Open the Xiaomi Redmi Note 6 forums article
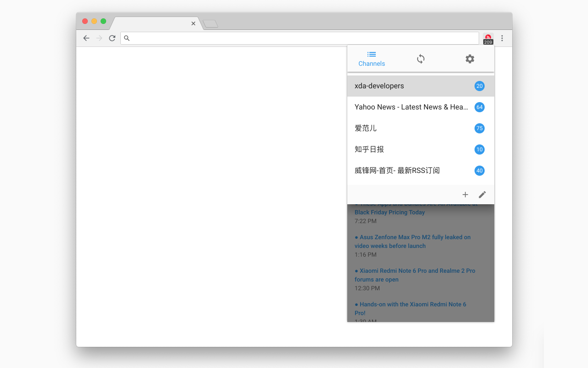 [415, 275]
